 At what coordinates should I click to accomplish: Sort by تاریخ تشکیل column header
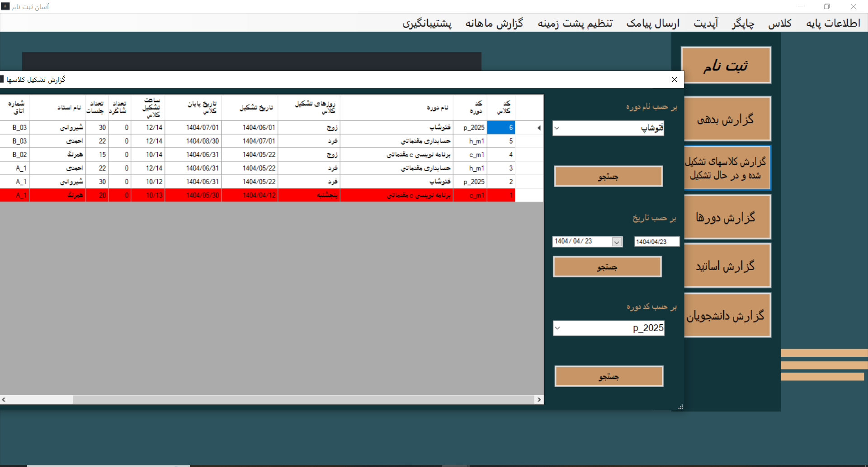[x=250, y=107]
